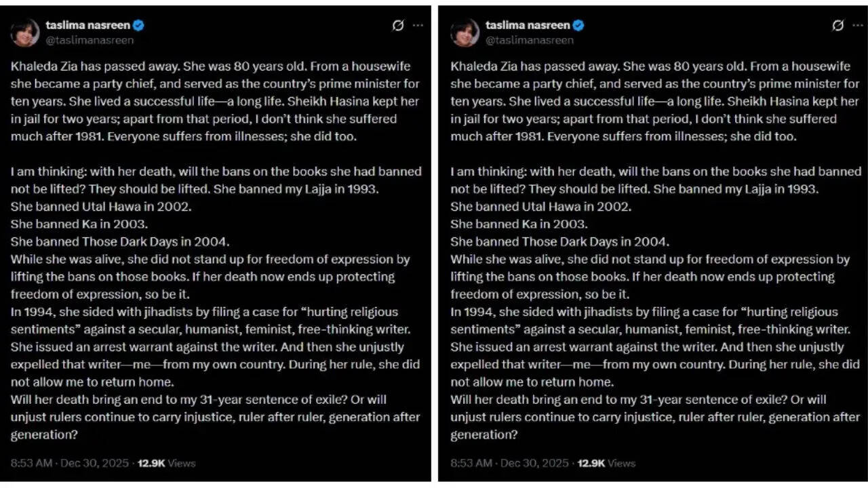
Task: Click the Dec 30, 2025 date on right tweet
Action: tap(534, 464)
